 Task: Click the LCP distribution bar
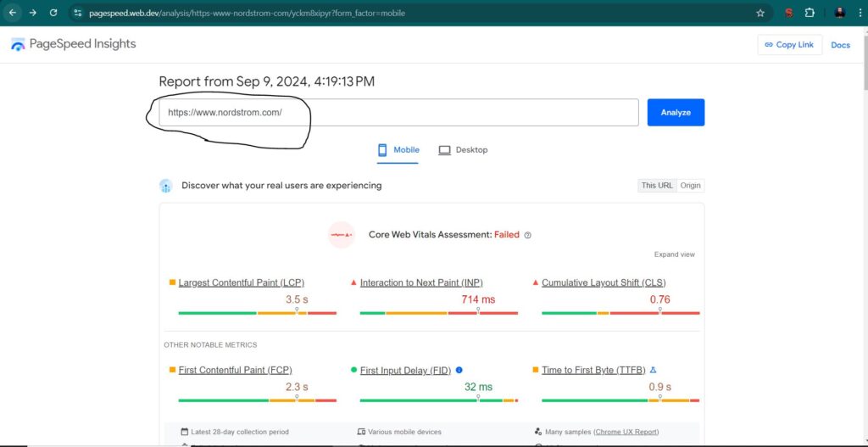pyautogui.click(x=258, y=313)
